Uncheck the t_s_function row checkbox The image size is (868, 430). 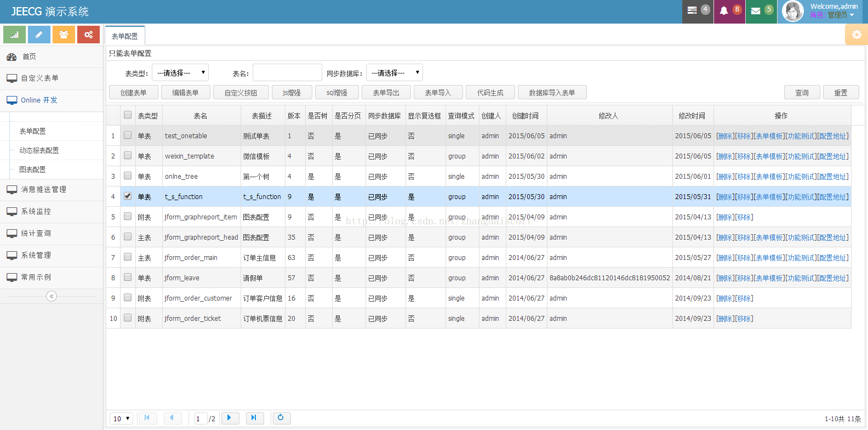click(128, 196)
